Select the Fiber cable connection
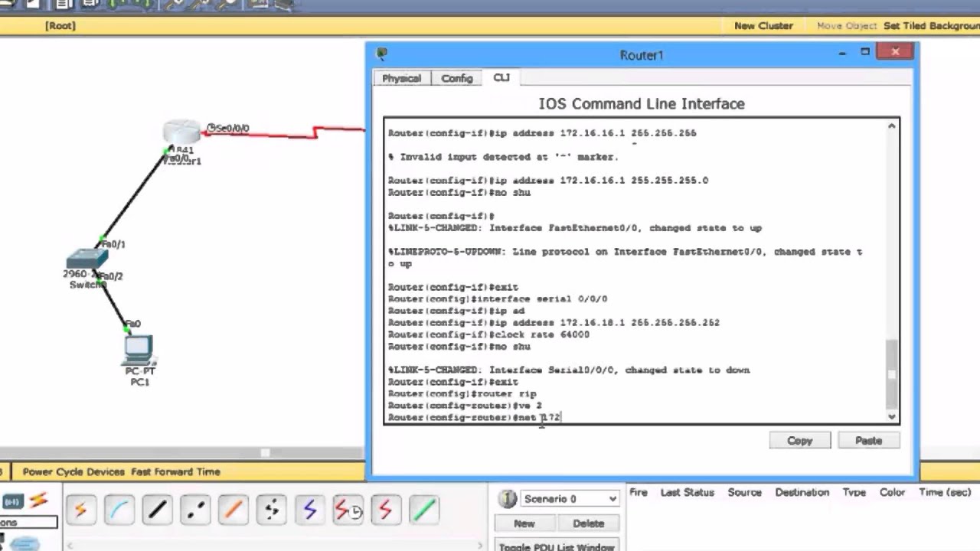This screenshot has width=980, height=551. (x=234, y=509)
